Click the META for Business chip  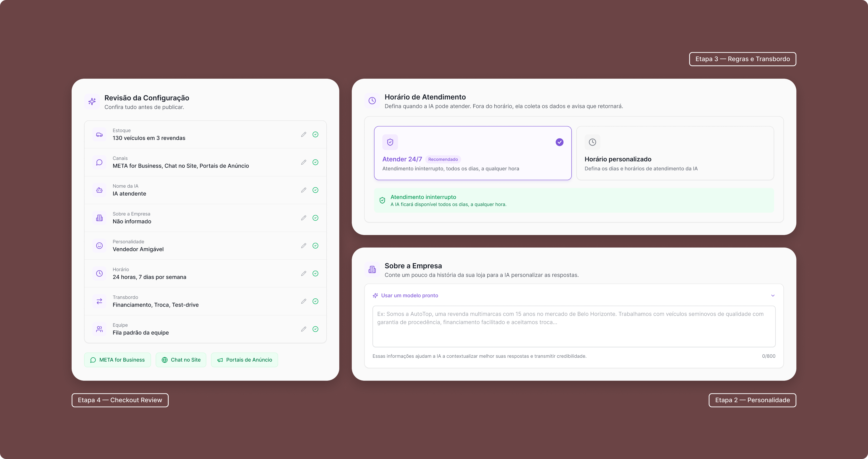point(118,360)
